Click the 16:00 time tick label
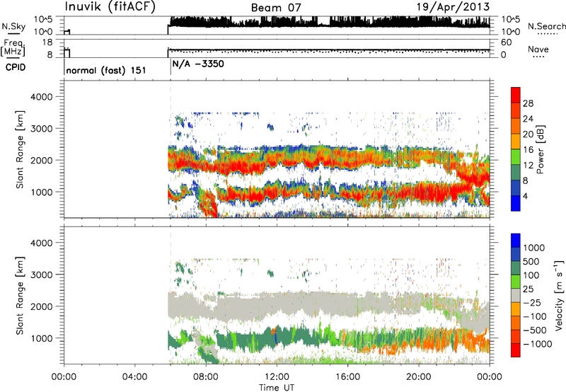The image size is (566, 392). [x=347, y=377]
